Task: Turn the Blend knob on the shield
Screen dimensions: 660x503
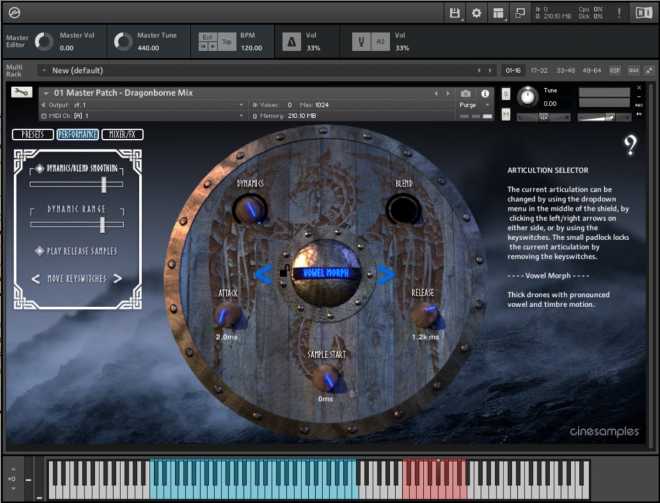Action: (x=403, y=208)
